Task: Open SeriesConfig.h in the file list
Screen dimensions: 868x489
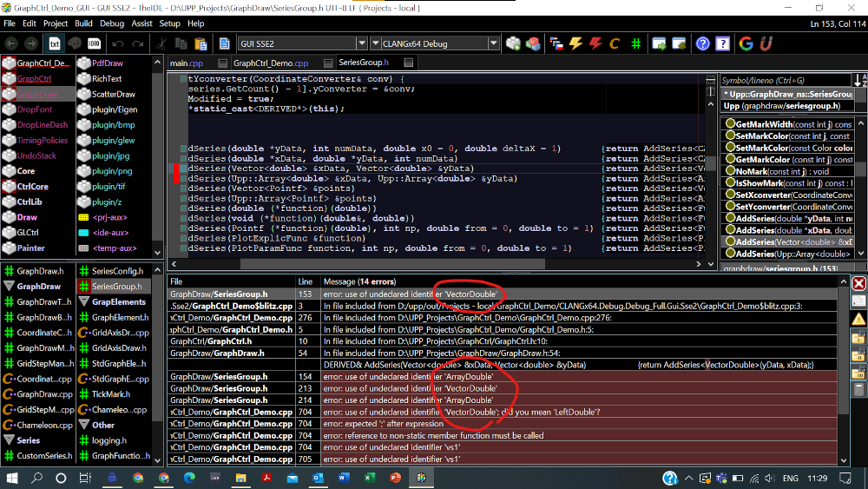Action: coord(117,272)
